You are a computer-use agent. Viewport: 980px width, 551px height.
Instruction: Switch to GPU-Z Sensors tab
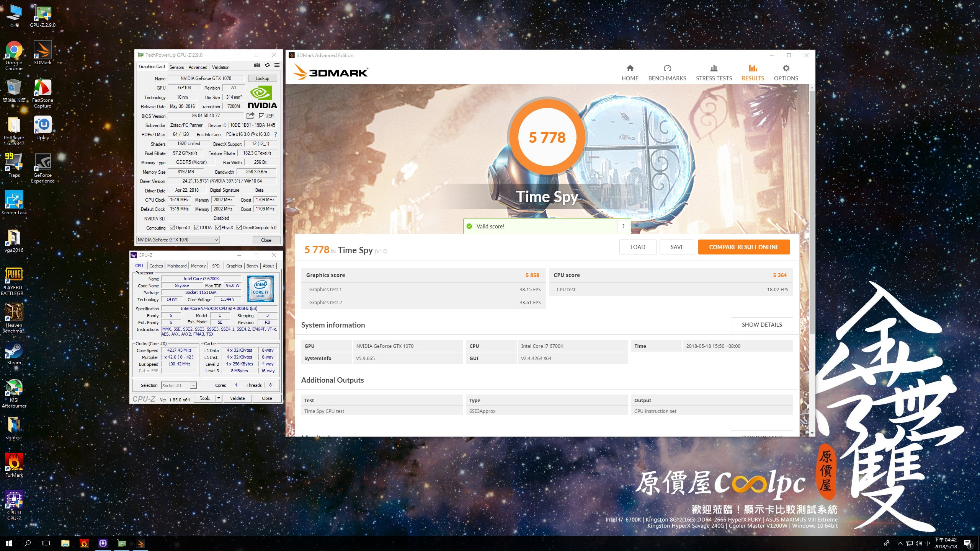[x=176, y=67]
